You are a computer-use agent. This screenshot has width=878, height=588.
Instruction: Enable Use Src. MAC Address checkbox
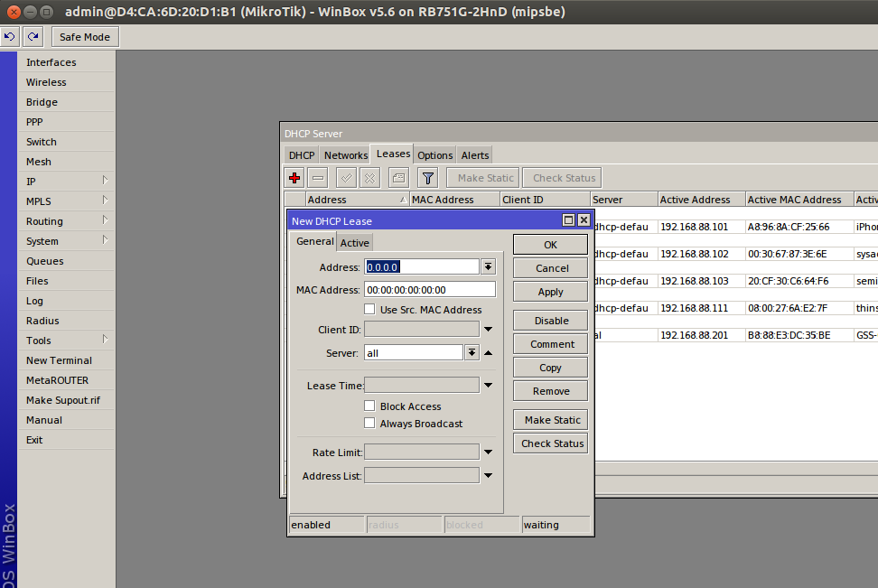[369, 309]
